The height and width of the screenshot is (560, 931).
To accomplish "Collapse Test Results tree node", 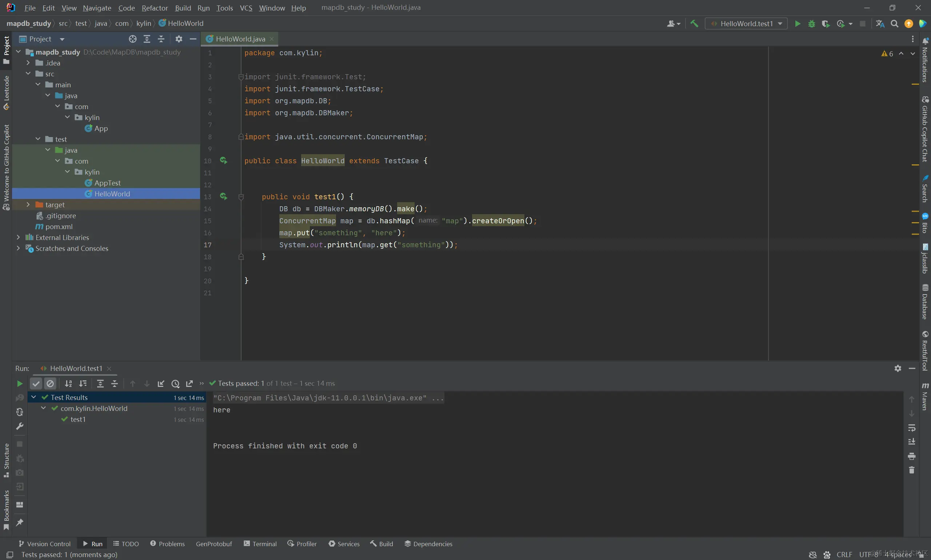I will tap(33, 397).
